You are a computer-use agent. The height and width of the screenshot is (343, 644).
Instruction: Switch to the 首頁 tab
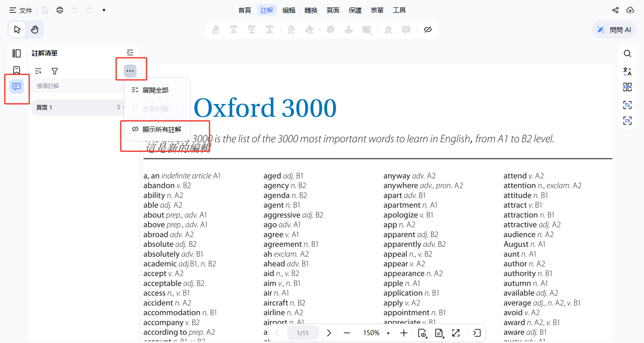tap(245, 10)
